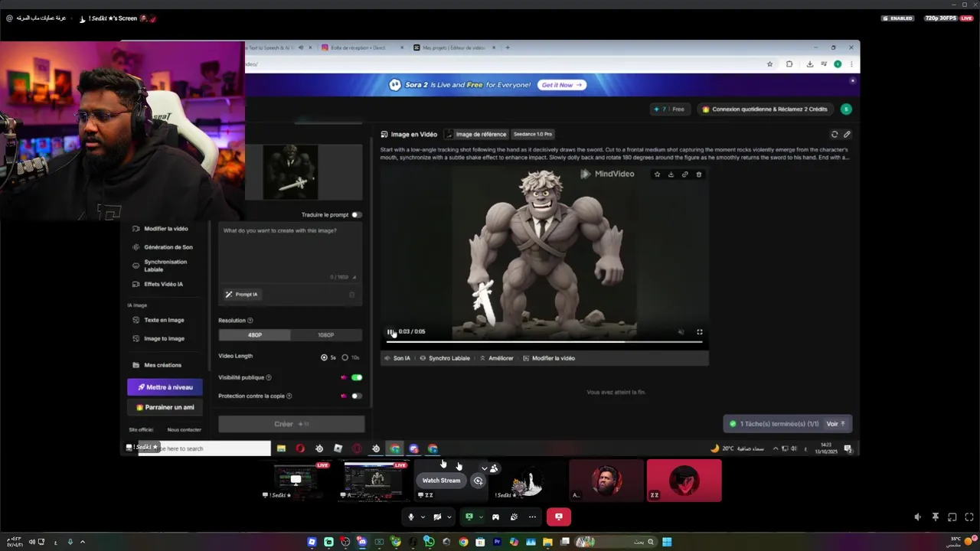This screenshot has height=551, width=980.
Task: Open Discord activities game controller icon
Action: point(495,517)
